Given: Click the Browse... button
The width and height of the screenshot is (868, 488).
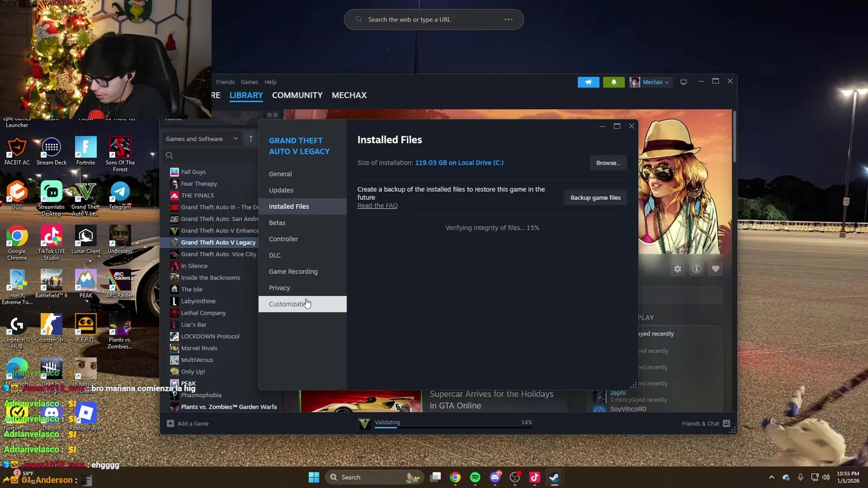Looking at the screenshot, I should click(608, 163).
